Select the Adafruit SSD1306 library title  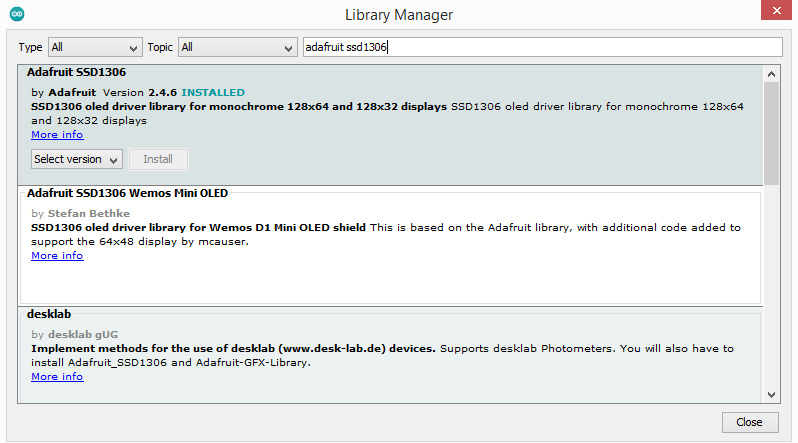pos(76,72)
